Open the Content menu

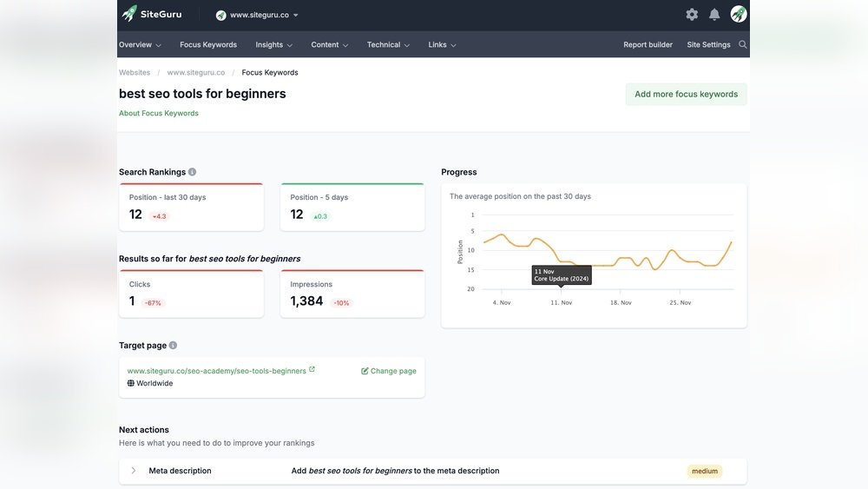tap(330, 45)
